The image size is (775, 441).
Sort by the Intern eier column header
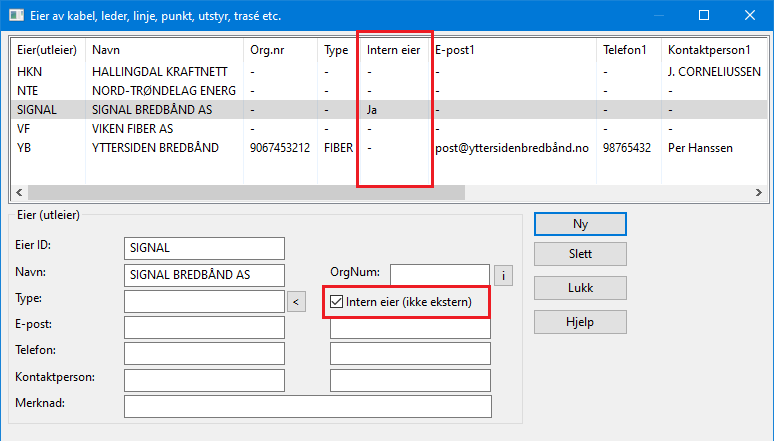393,50
